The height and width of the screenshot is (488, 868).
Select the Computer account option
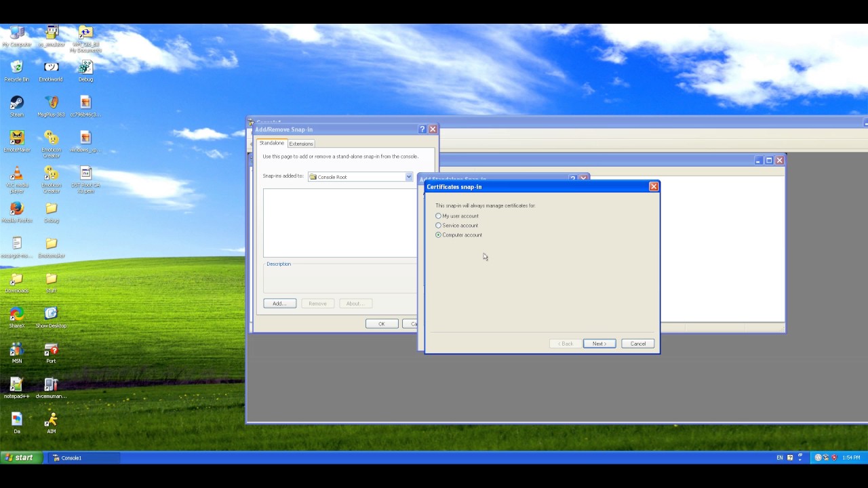[x=459, y=235]
